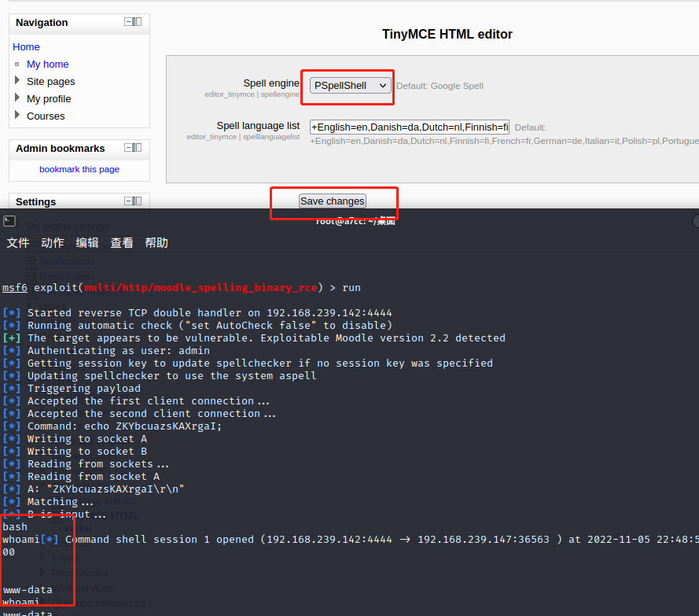The image size is (699, 616).
Task: Click the Getting session key line
Action: pyautogui.click(x=248, y=363)
